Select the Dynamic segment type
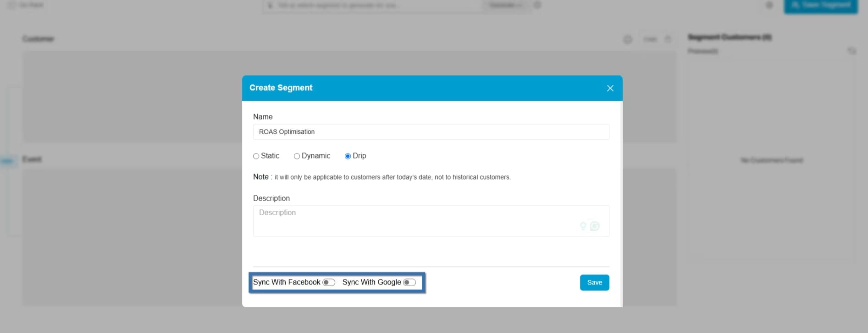The height and width of the screenshot is (333, 868). click(296, 156)
